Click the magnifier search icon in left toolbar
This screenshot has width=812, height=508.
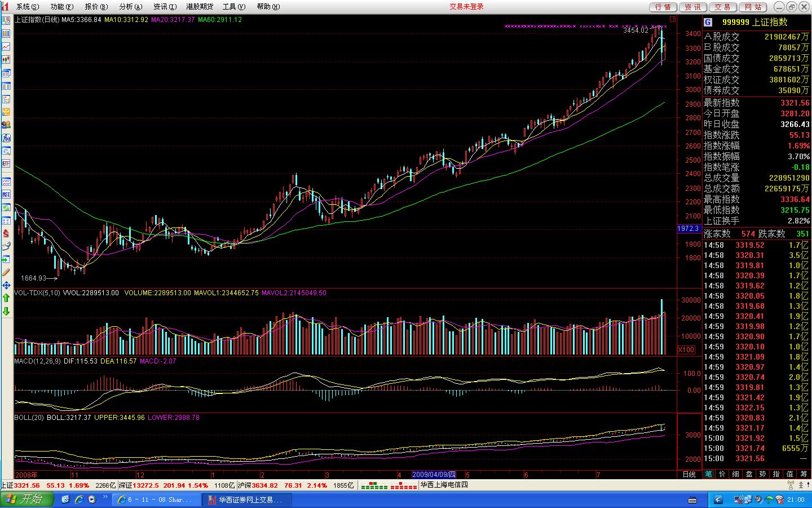click(x=6, y=151)
